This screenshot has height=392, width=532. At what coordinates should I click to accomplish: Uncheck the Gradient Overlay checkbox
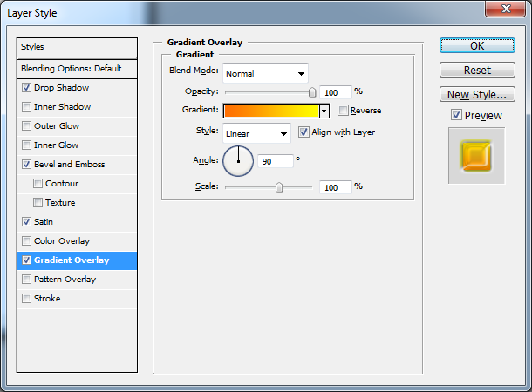(x=26, y=260)
